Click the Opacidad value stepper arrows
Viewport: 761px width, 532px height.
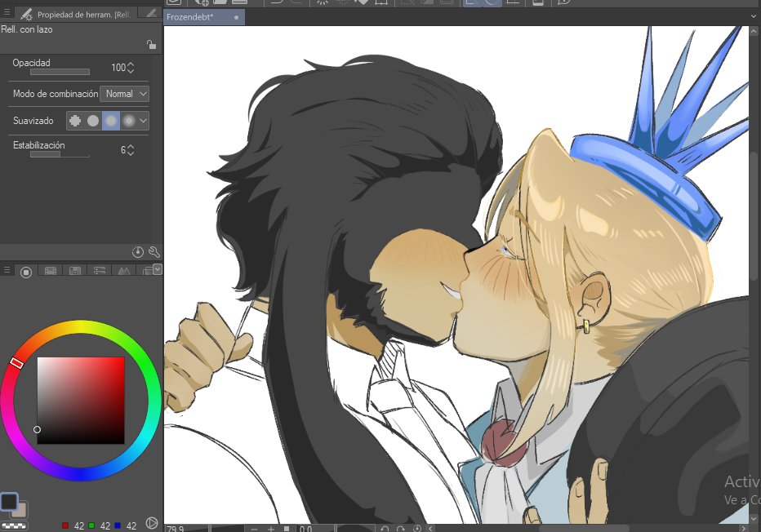131,68
